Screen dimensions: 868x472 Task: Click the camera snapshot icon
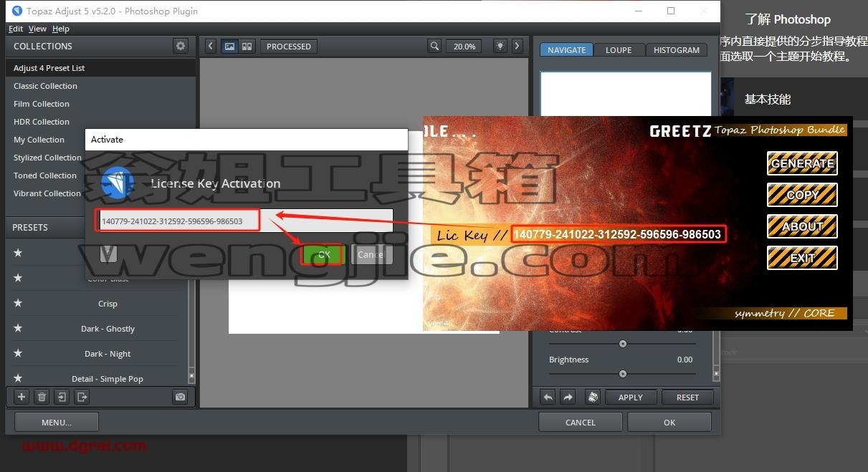click(x=180, y=397)
